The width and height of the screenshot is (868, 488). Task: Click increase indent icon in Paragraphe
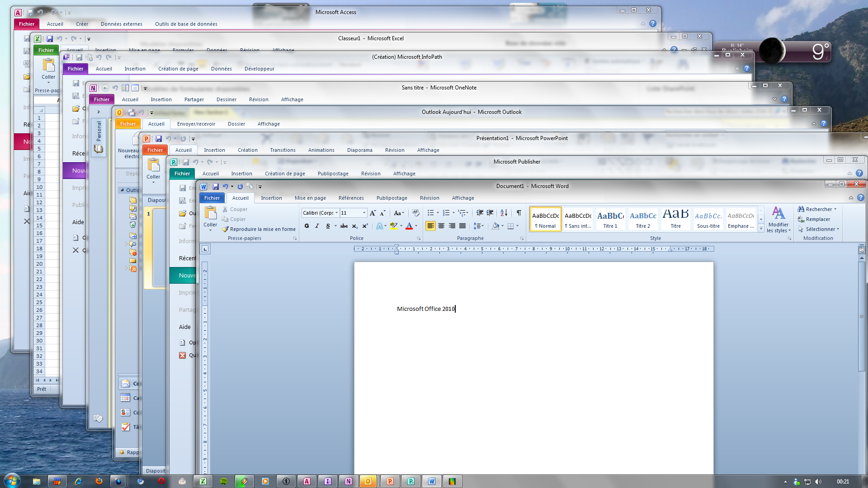(x=490, y=213)
